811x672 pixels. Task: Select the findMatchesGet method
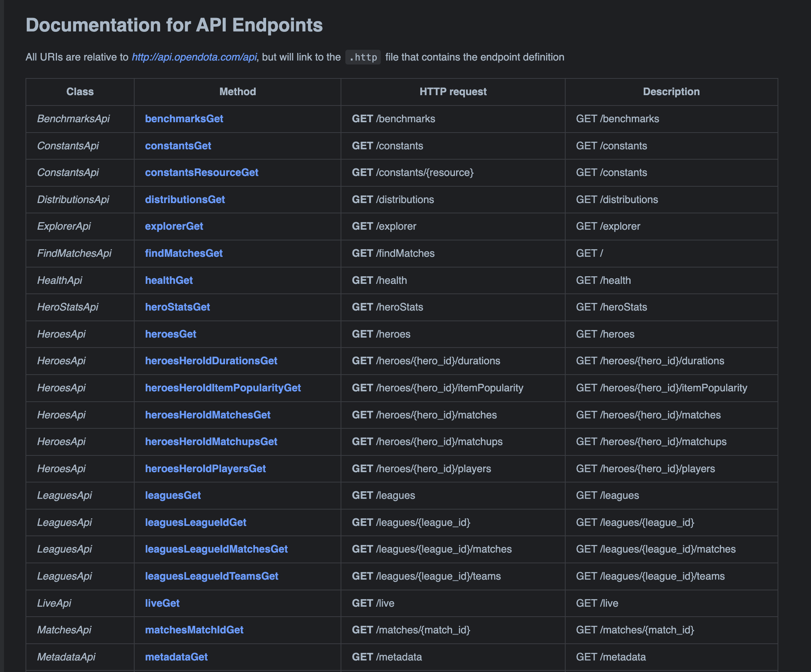pos(184,253)
